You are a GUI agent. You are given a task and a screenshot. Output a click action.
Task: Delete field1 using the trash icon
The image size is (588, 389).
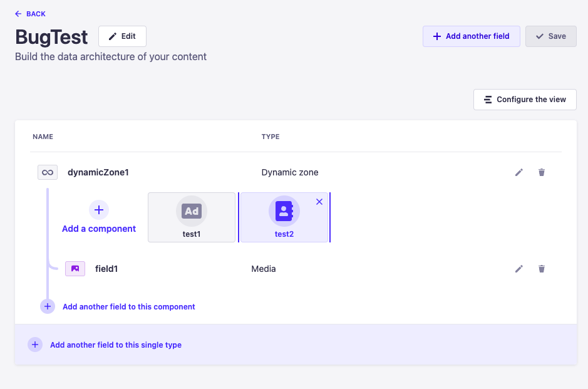[x=542, y=269]
